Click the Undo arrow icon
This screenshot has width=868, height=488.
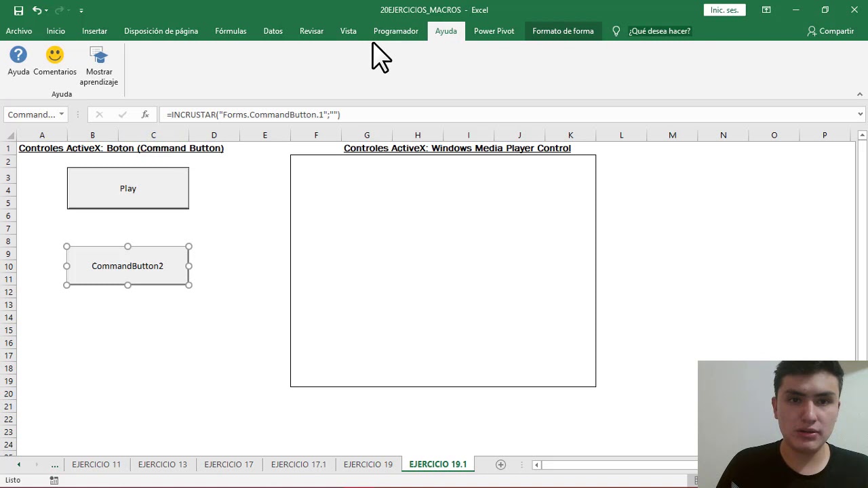[37, 10]
